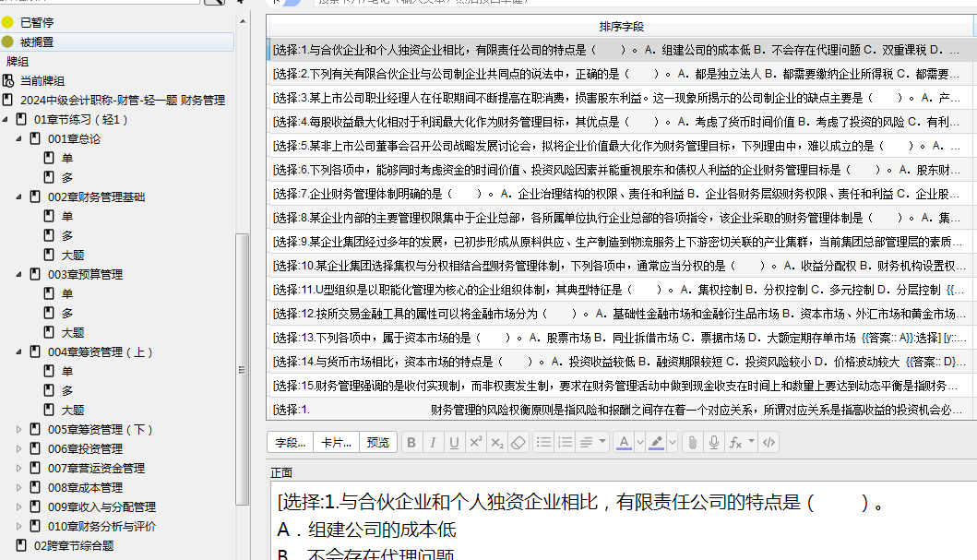Open the equations fx icon

click(x=736, y=442)
